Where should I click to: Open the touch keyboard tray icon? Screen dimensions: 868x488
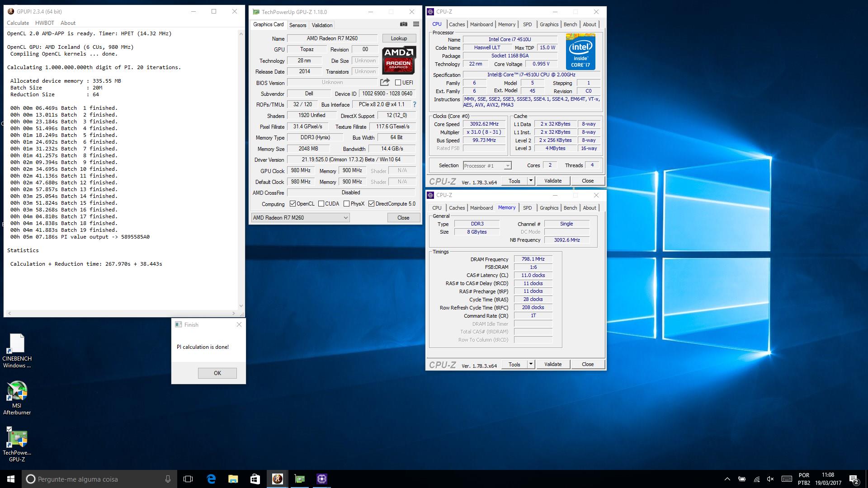[787, 479]
